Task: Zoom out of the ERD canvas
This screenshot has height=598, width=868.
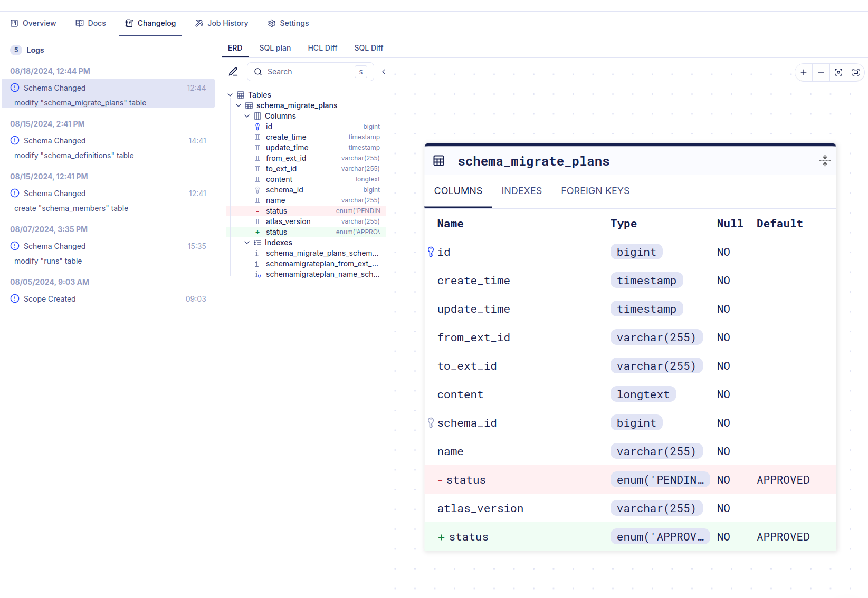Action: point(821,72)
